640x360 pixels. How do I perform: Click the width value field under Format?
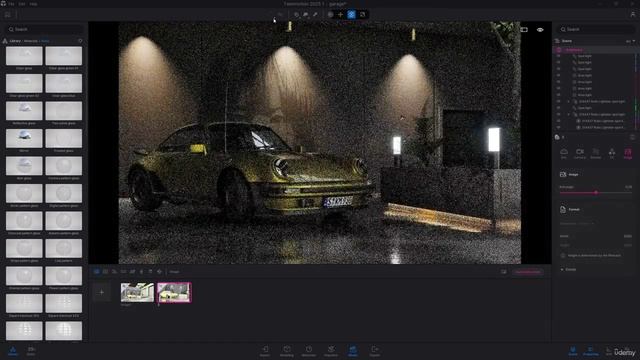(628, 236)
